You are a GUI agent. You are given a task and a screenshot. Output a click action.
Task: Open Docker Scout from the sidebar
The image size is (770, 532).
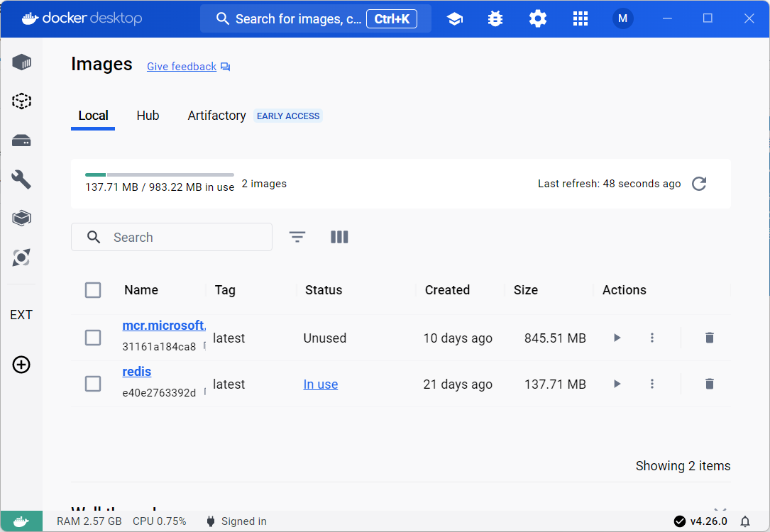21,257
